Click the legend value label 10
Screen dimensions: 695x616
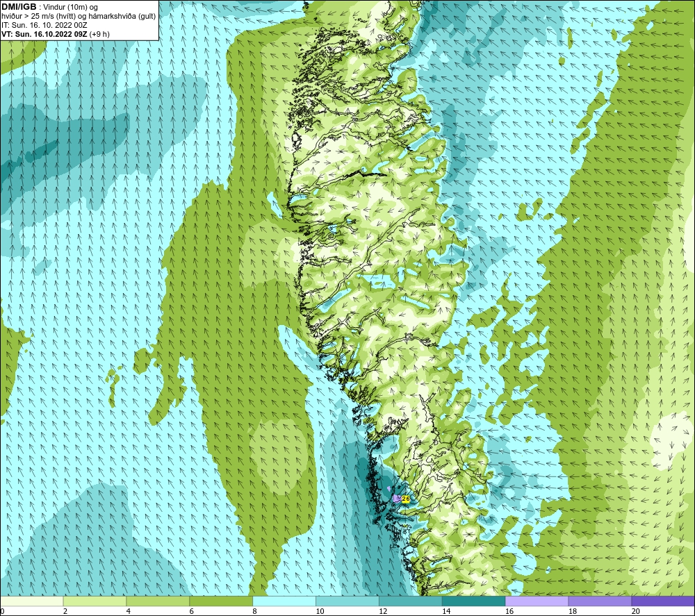tap(320, 612)
